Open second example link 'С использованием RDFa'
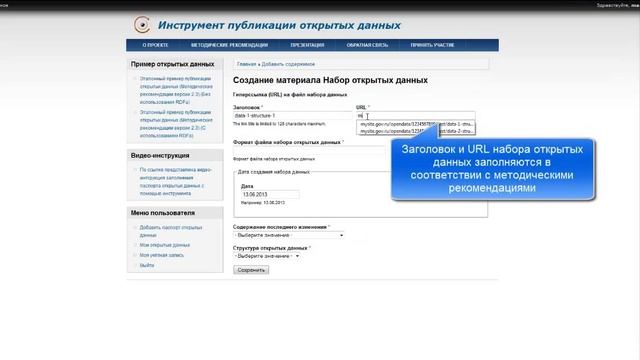Screen dimensions: 640x360 (176, 124)
